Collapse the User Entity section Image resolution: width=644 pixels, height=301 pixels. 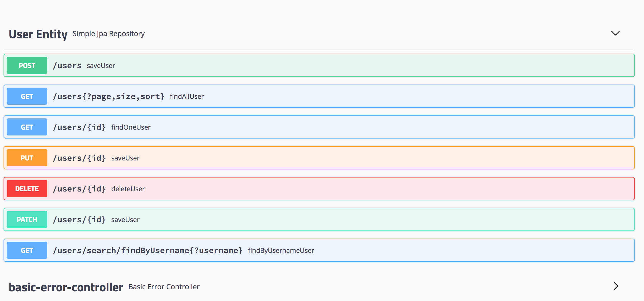coord(615,33)
